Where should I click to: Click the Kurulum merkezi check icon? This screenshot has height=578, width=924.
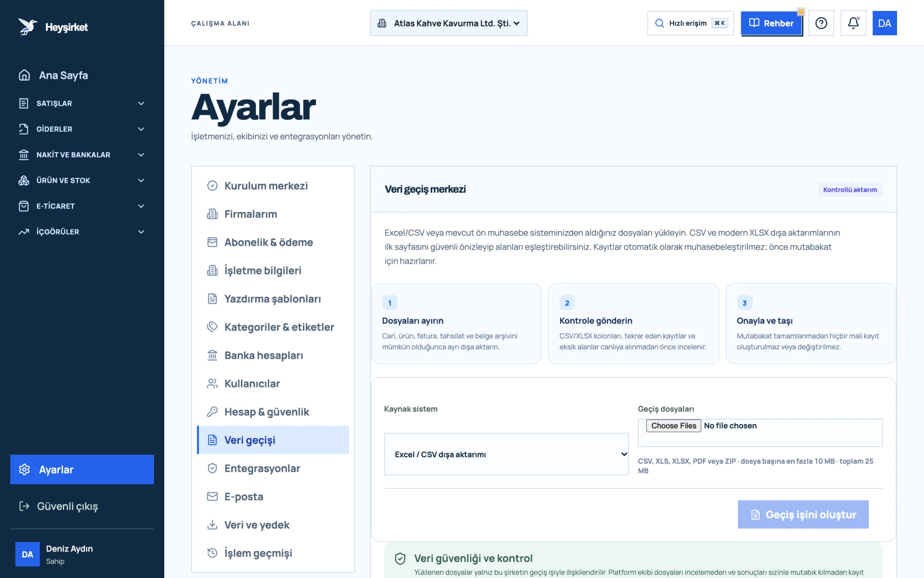(x=212, y=186)
